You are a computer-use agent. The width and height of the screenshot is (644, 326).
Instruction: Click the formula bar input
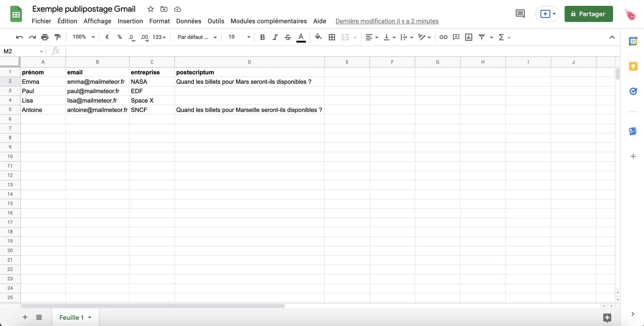tap(342, 51)
